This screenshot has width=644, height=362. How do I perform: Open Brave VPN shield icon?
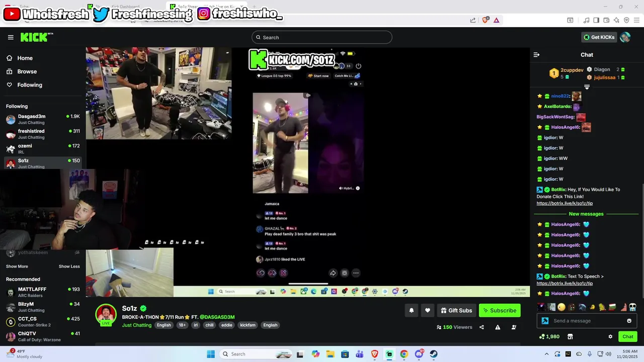[626, 20]
